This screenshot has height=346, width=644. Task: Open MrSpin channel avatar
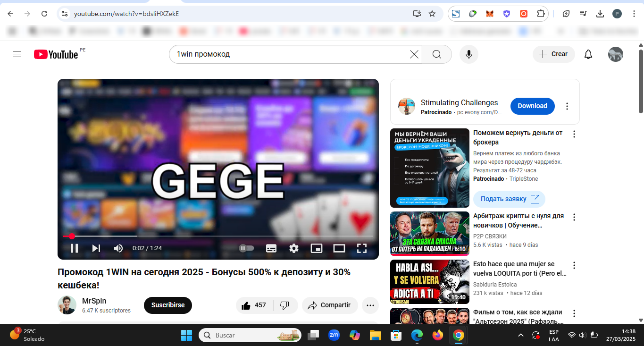click(x=67, y=305)
